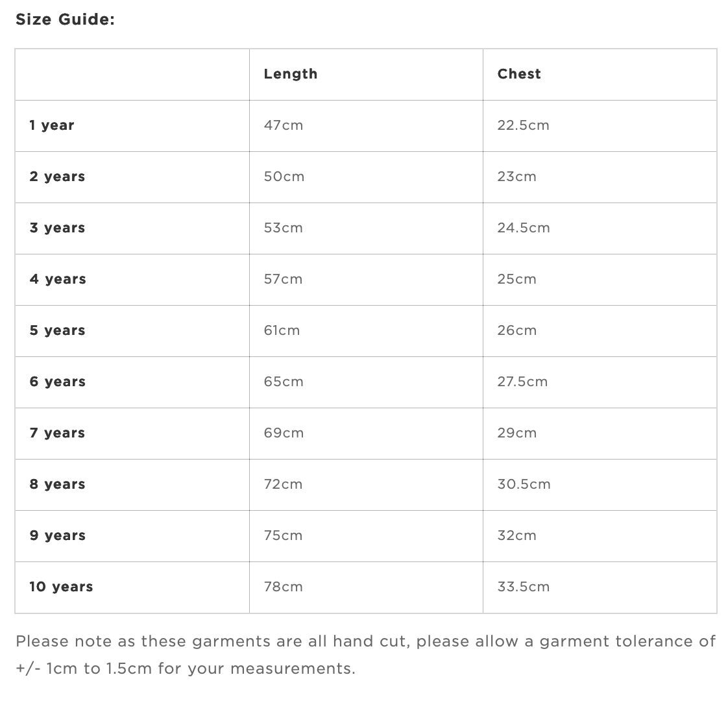Click the 22.5cm chest value
Screen dimensions: 728x701
(523, 125)
